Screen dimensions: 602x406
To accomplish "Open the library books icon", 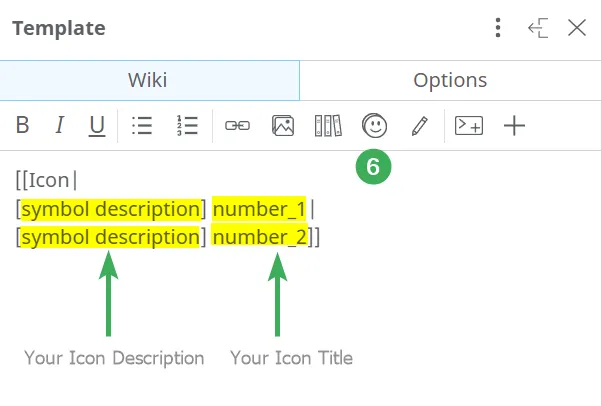I will click(328, 126).
